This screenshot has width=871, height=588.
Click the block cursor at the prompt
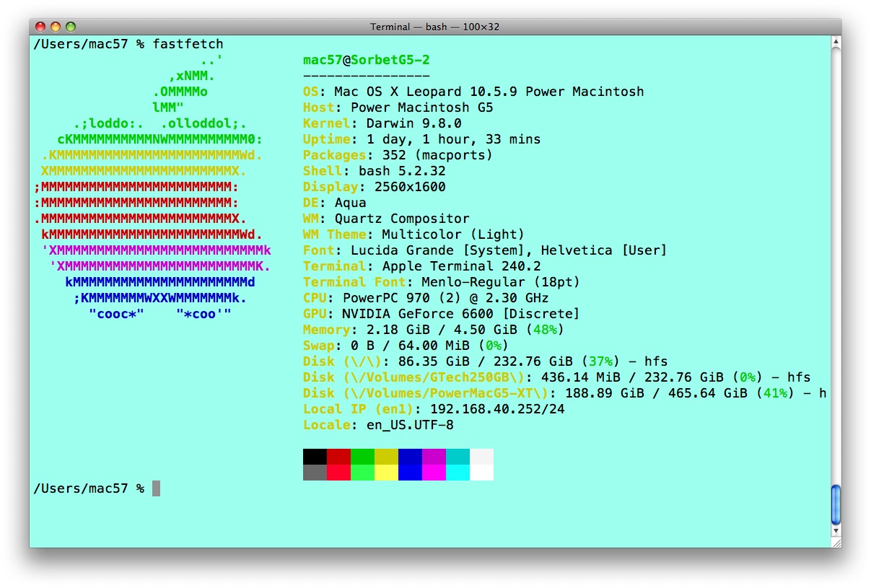coord(155,488)
